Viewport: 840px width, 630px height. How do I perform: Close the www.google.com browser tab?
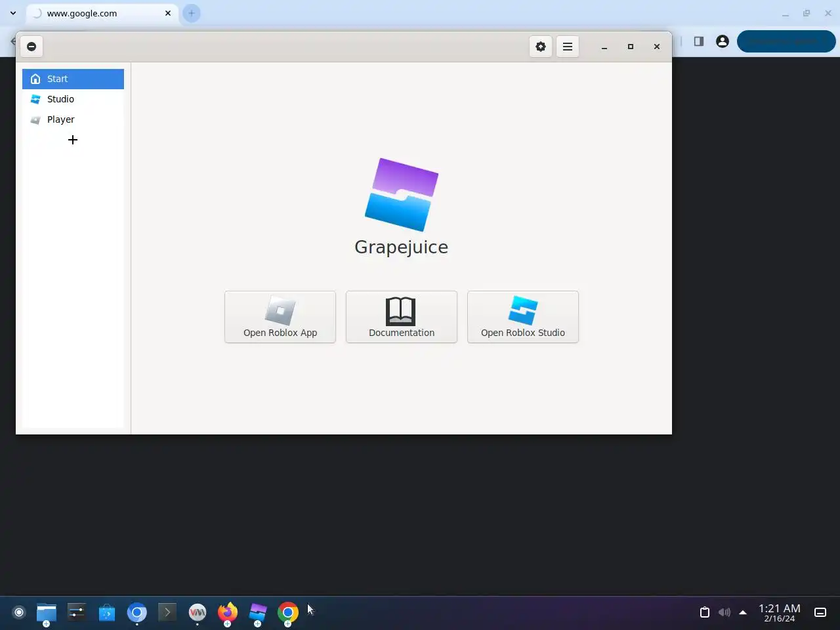pos(168,13)
